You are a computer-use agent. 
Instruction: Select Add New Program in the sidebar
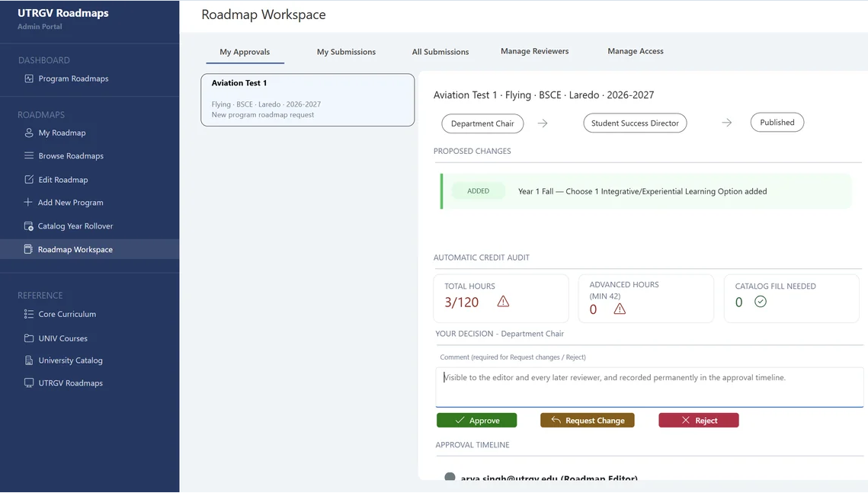pyautogui.click(x=70, y=203)
